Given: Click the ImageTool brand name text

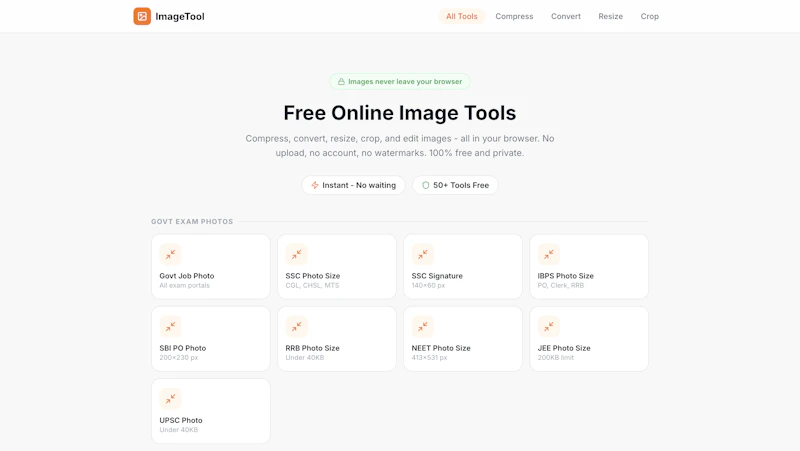Looking at the screenshot, I should (180, 16).
